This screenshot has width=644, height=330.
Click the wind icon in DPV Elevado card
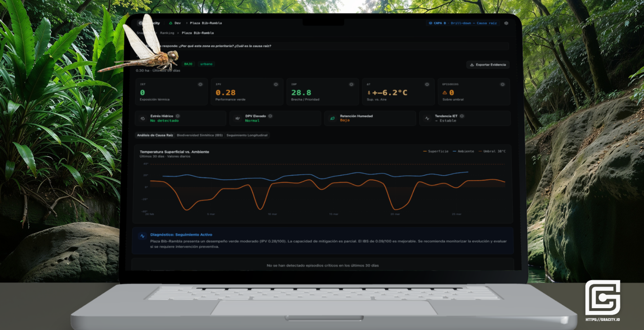point(238,118)
